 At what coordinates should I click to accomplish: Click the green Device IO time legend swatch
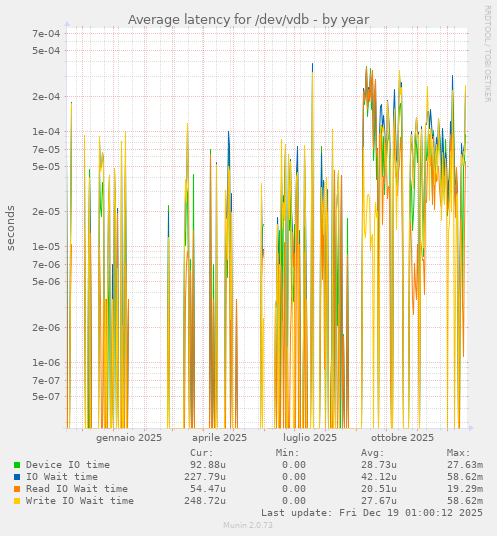click(x=17, y=465)
